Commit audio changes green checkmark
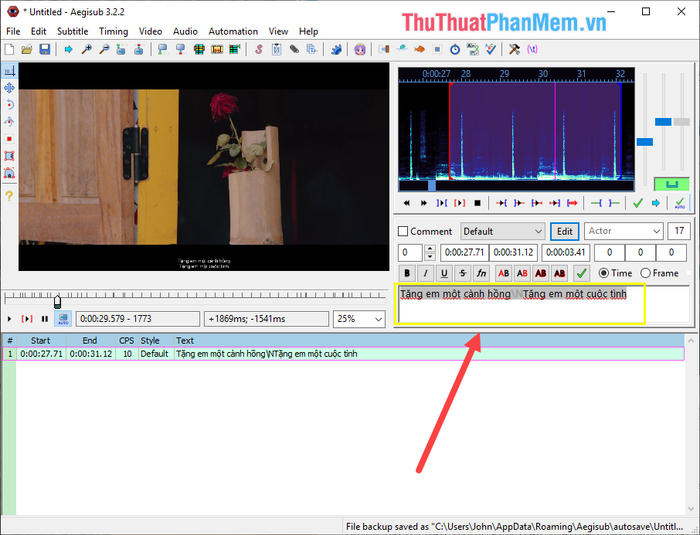 (x=638, y=203)
